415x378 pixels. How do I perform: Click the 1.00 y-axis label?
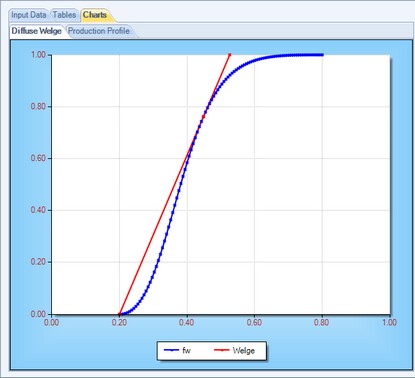(38, 55)
